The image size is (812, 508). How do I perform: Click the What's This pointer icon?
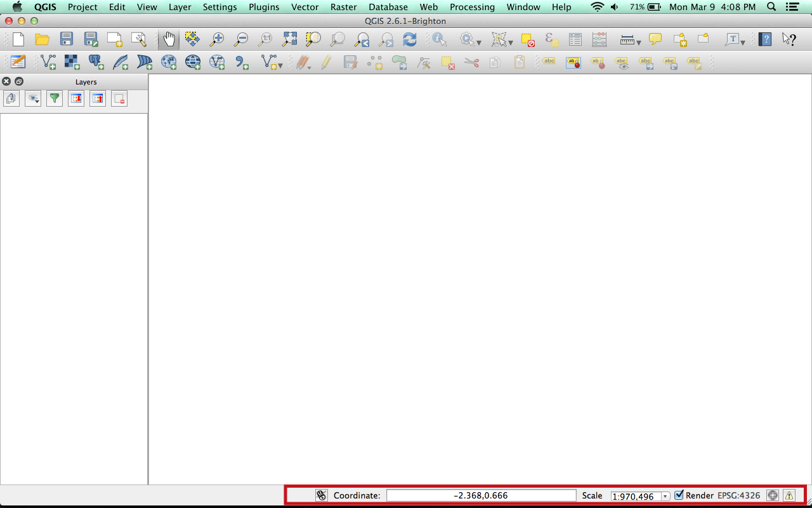[789, 39]
